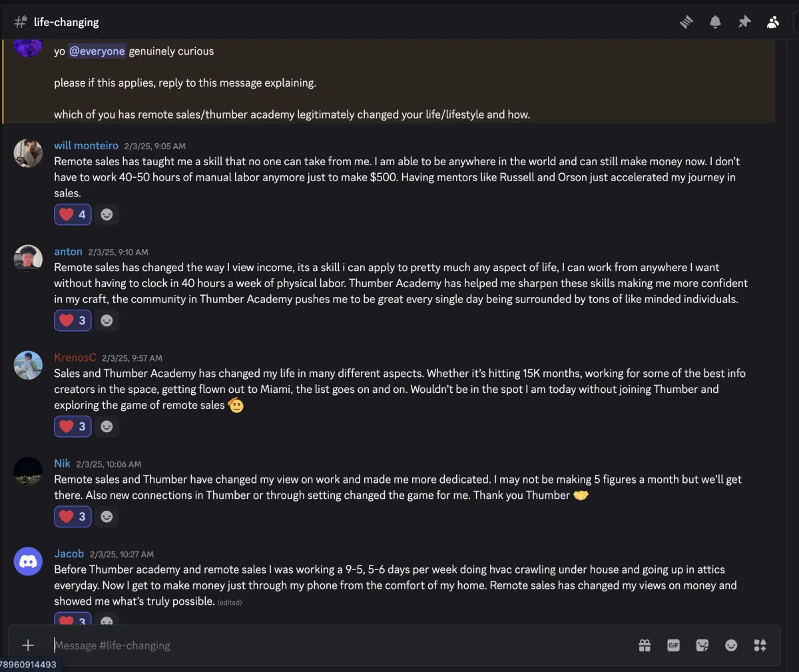Toggle heart reaction on will monteiro's message
799x672 pixels.
pos(73,214)
